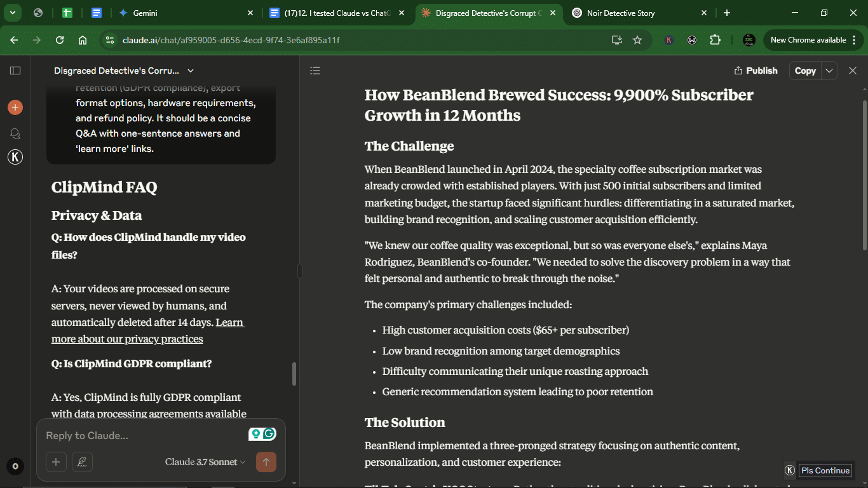Reload the page
This screenshot has width=868, height=488.
[60, 40]
